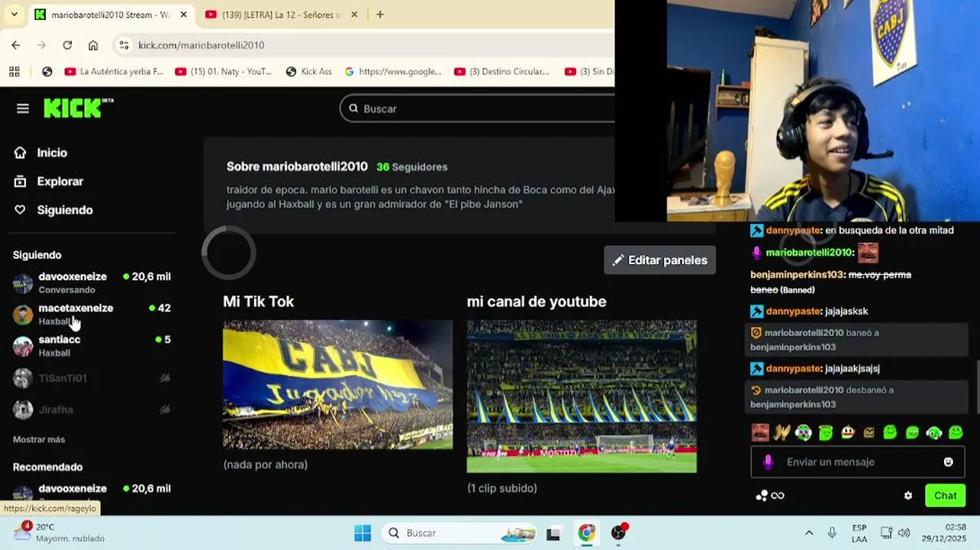Image resolution: width=980 pixels, height=550 pixels.
Task: Open the tab search dropdown arrow
Action: point(14,15)
